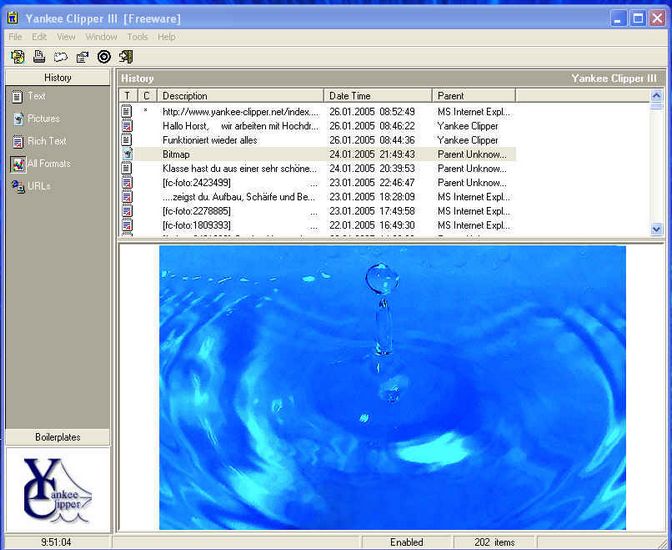
Task: Select 'Hallo Horst, wir arbeiten mit Hochdr...' entry
Action: click(241, 126)
